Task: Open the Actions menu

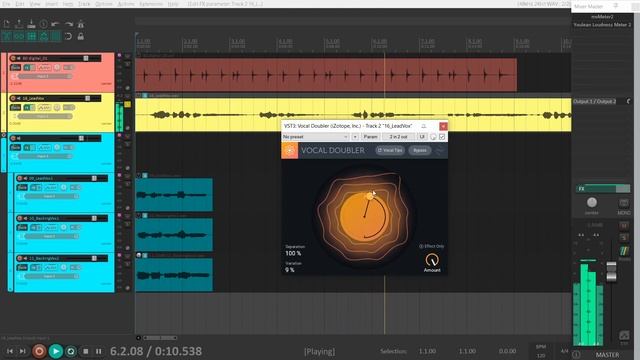Action: coord(126,4)
